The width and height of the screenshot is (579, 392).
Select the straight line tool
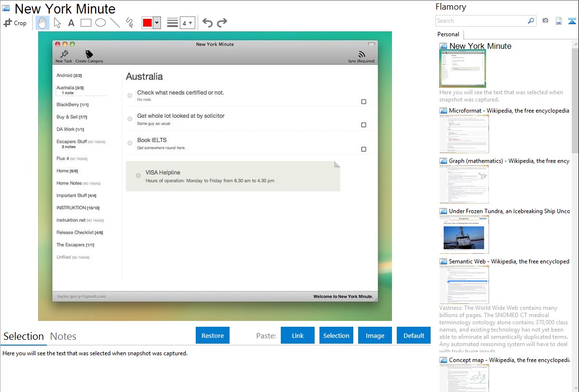tap(115, 23)
